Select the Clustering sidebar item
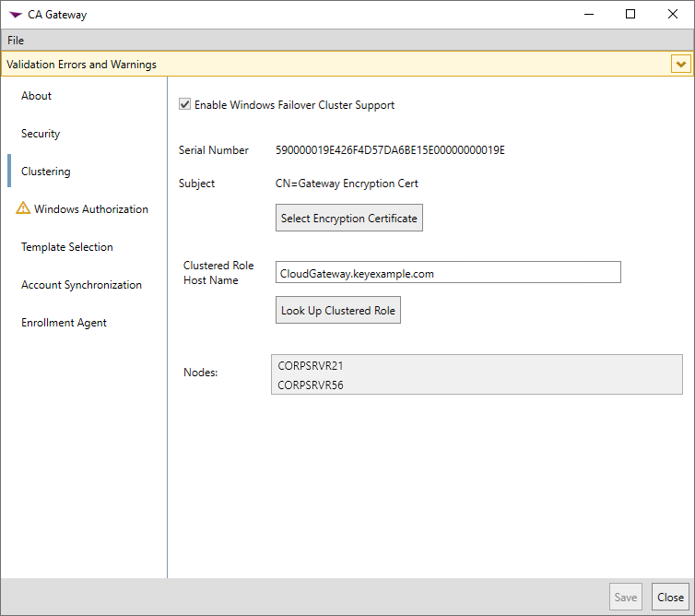Image resolution: width=695 pixels, height=616 pixels. click(x=46, y=172)
